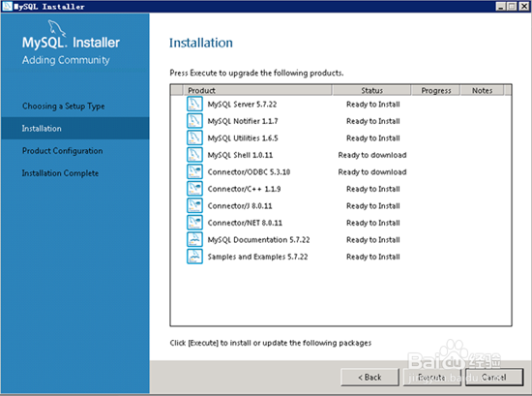Click the Execute button
This screenshot has width=532, height=396.
tap(432, 377)
